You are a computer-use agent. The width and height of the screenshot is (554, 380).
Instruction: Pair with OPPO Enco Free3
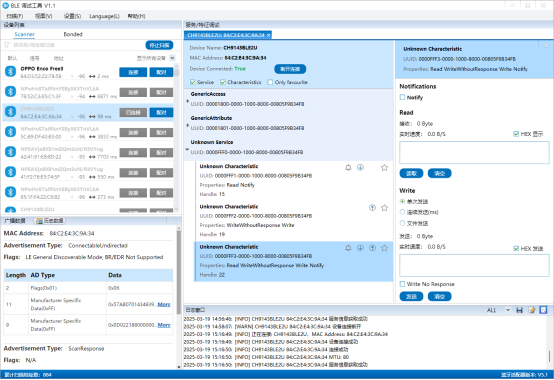(x=161, y=72)
